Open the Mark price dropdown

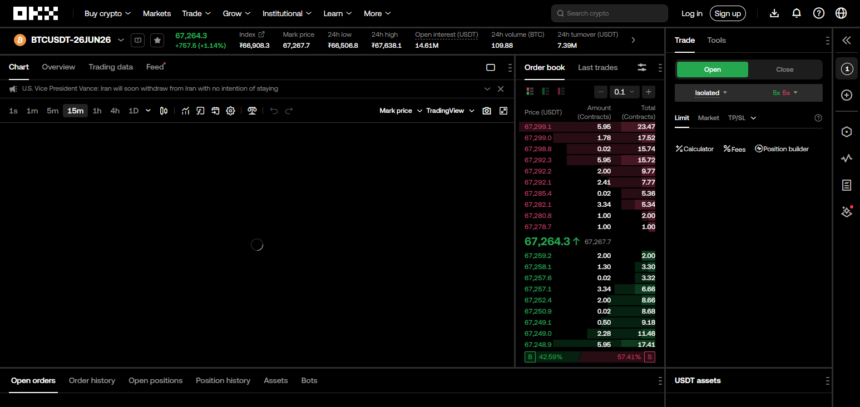coord(398,110)
